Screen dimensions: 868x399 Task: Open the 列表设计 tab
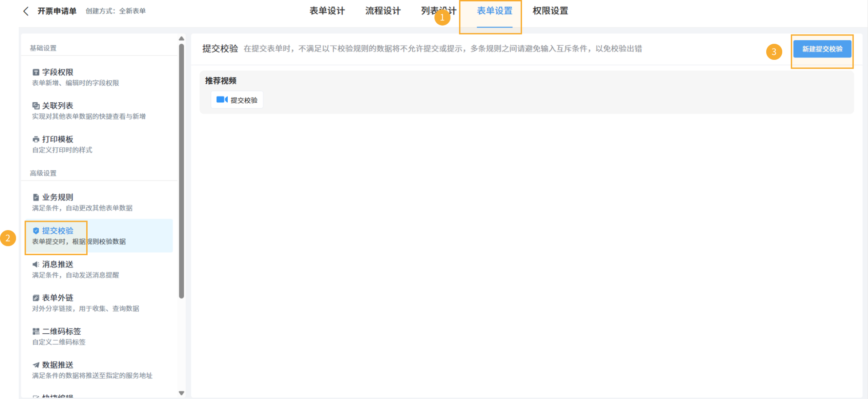(x=439, y=10)
